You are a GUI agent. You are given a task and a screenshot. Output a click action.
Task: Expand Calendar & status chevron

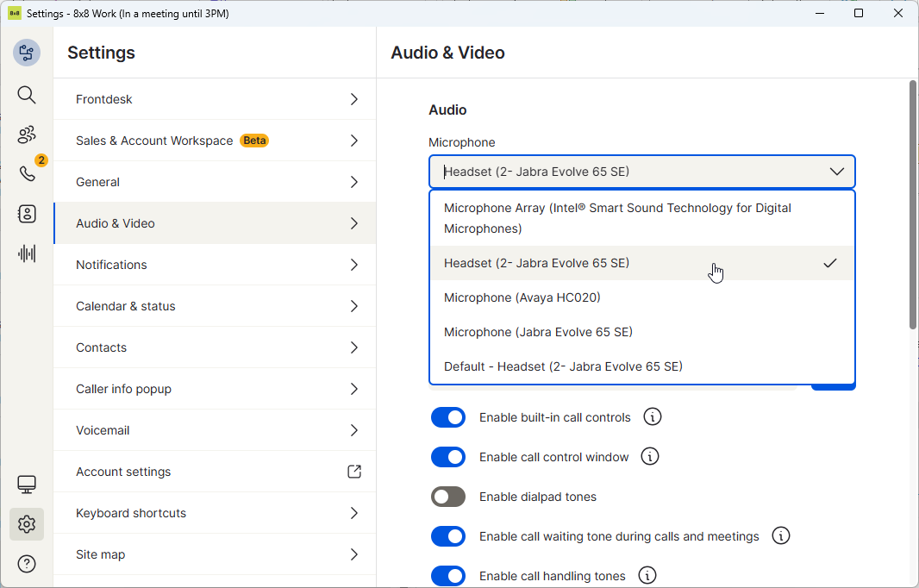coord(354,306)
